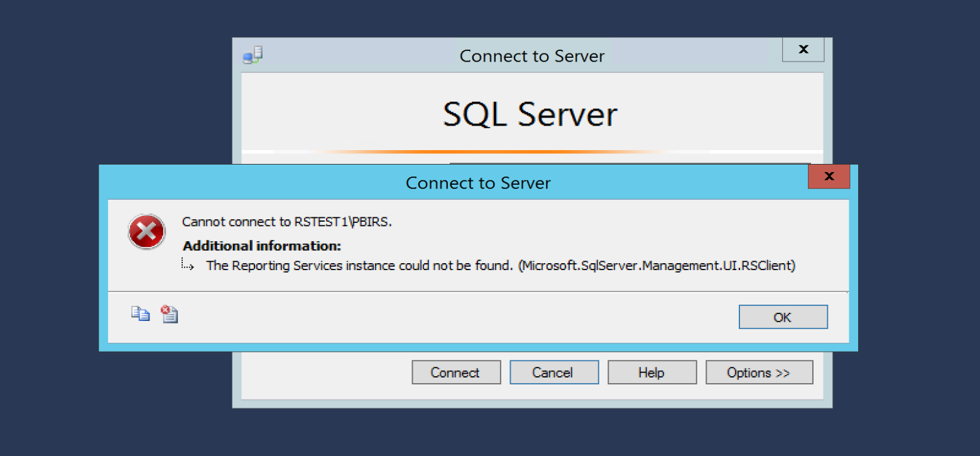
Task: Click the Connect button
Action: point(456,372)
